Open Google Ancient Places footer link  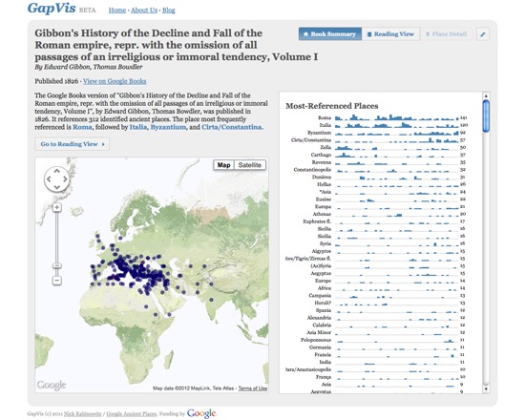(132, 414)
